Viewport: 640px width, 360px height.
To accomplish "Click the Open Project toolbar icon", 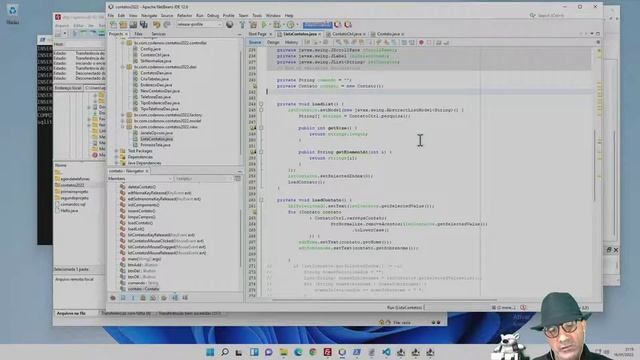I will point(133,25).
